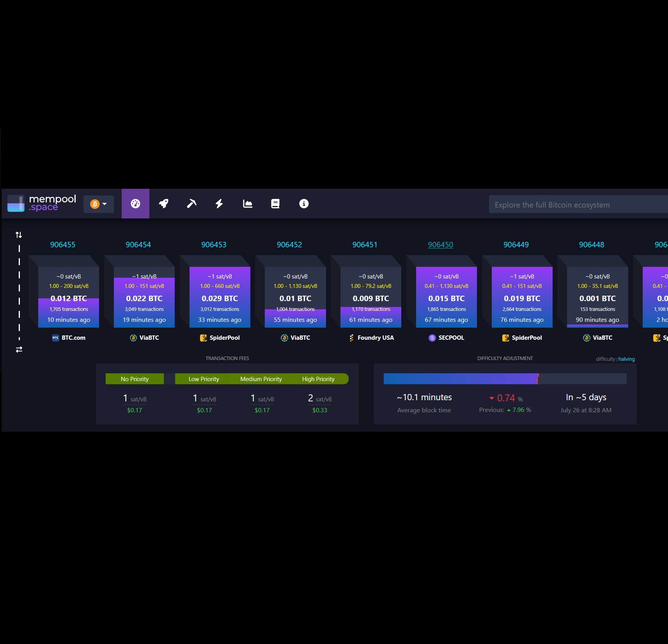Click the Medium Priority fee band

coord(261,379)
